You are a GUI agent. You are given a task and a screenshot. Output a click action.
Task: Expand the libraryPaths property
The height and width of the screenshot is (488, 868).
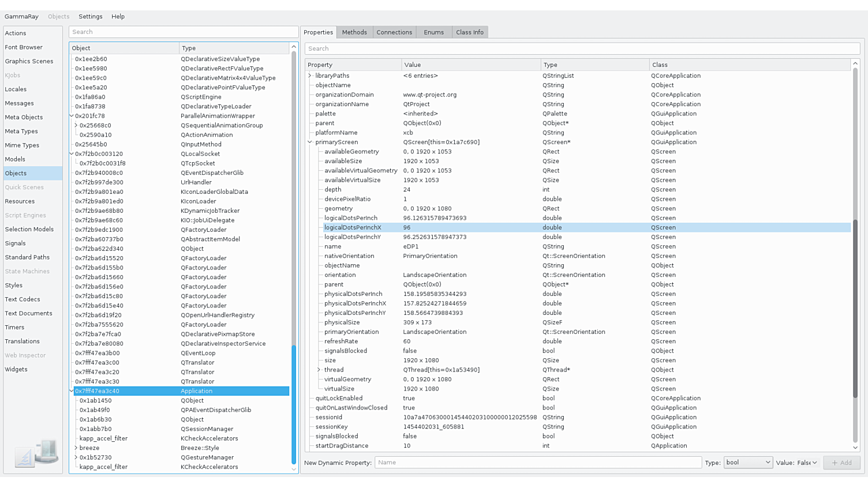click(x=310, y=76)
